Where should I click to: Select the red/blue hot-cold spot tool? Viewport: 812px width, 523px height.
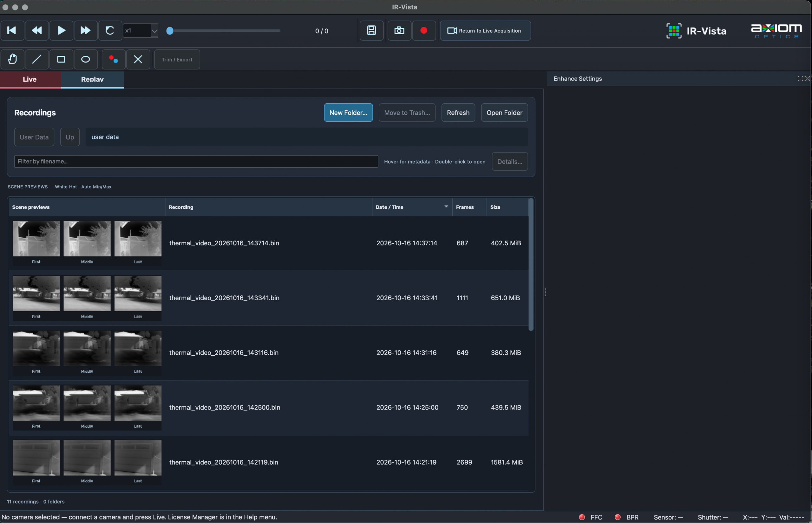point(114,60)
